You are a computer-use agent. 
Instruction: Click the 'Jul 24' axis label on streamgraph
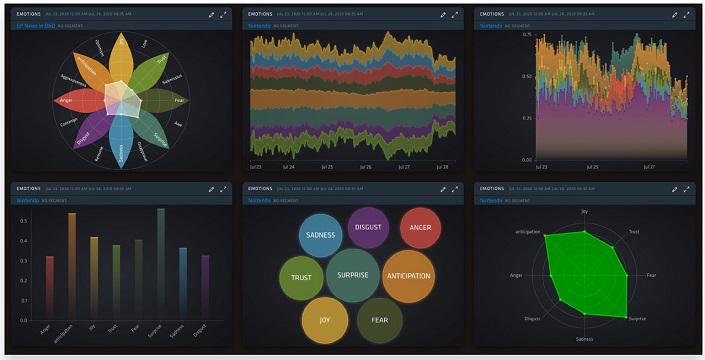coord(289,167)
